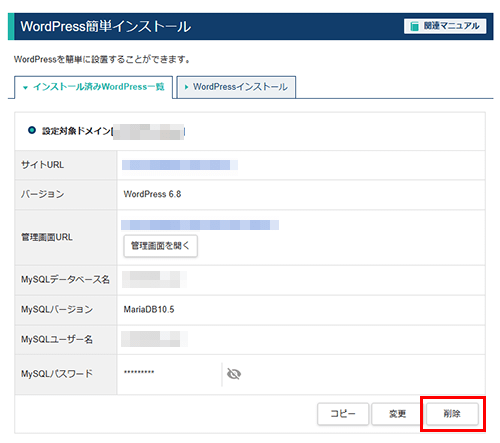Switch to WordPressインストール tab
500x443 pixels.
pyautogui.click(x=236, y=87)
